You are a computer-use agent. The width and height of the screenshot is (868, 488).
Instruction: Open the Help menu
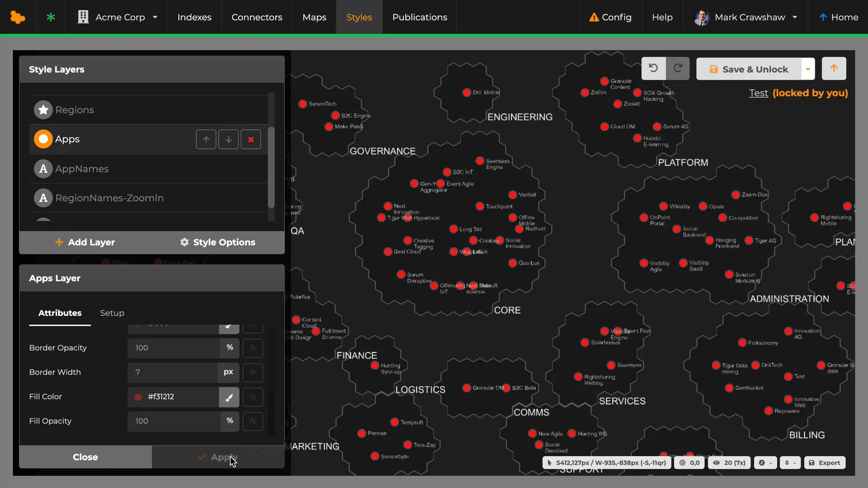pyautogui.click(x=662, y=17)
